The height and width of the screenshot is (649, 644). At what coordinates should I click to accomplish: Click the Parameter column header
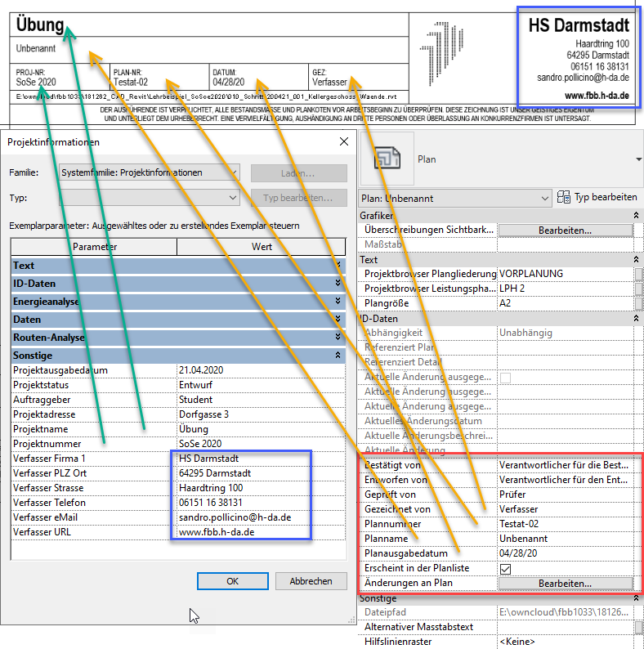[x=94, y=247]
